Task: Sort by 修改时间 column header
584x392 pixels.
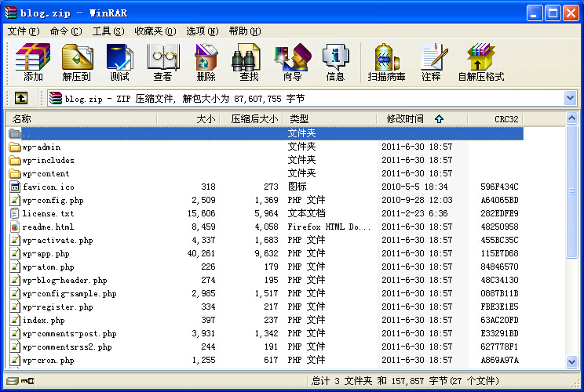Action: (x=422, y=119)
